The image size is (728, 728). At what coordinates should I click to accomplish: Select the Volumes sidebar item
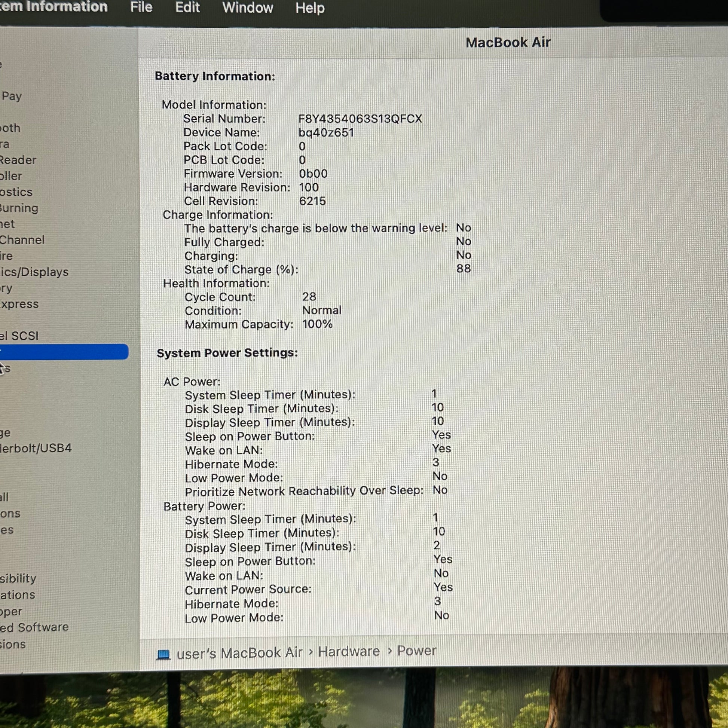pos(7,530)
